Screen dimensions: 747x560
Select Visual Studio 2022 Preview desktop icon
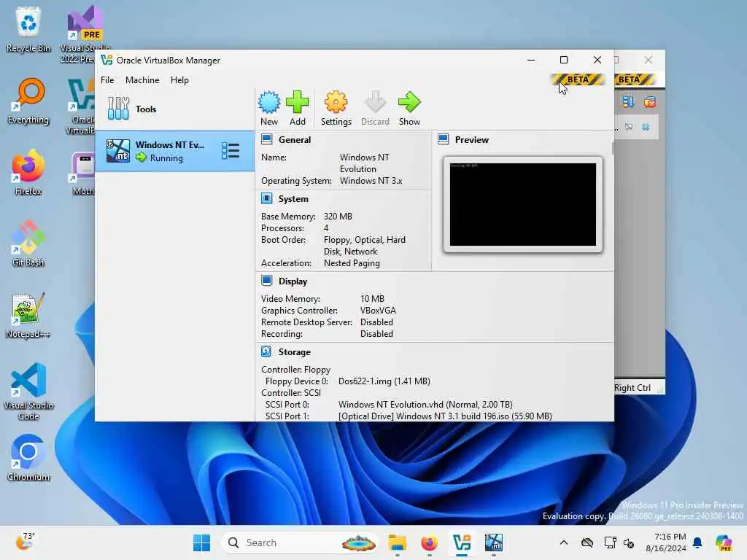85,34
